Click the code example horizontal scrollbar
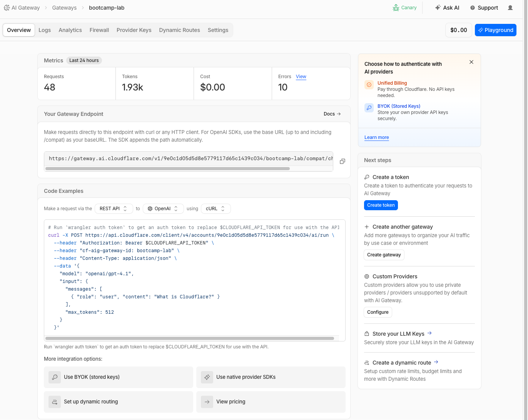The height and width of the screenshot is (420, 528). pos(190,338)
